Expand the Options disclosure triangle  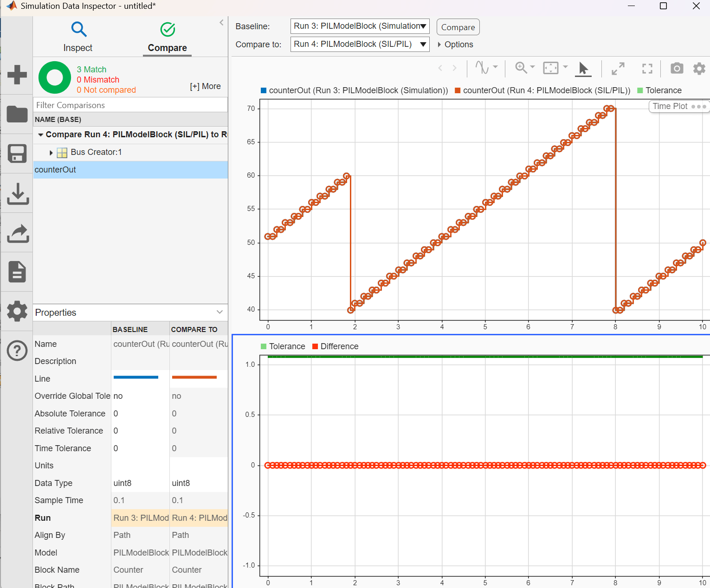click(439, 45)
